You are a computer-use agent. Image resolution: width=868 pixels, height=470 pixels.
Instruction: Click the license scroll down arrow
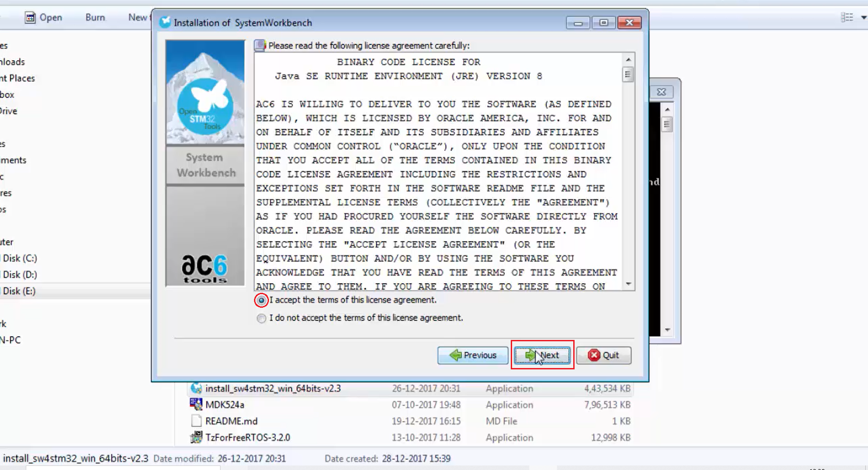628,284
